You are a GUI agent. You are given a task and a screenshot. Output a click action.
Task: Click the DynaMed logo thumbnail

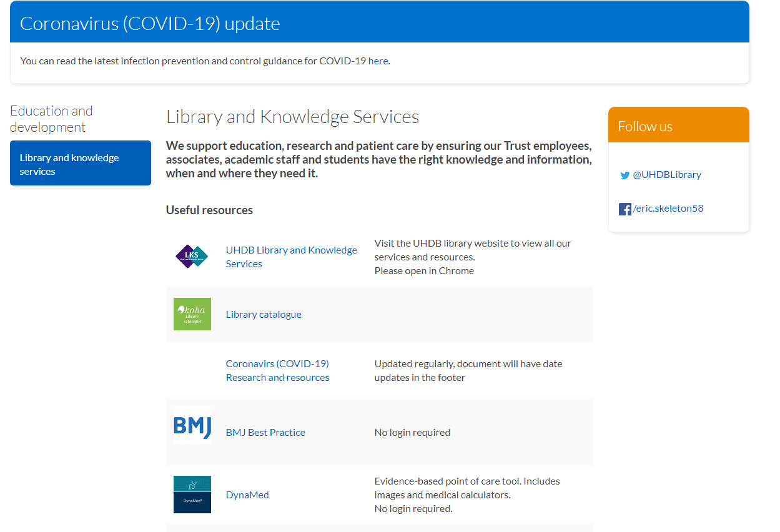pos(192,494)
